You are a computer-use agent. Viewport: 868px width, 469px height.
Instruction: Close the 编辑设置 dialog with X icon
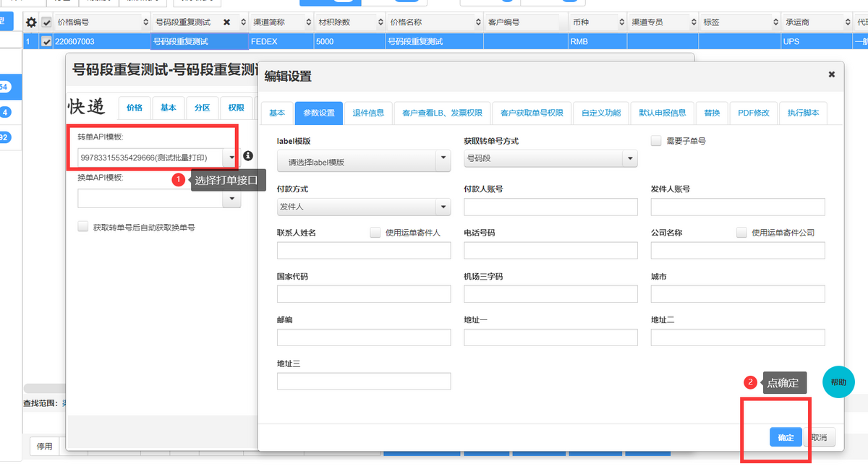831,74
